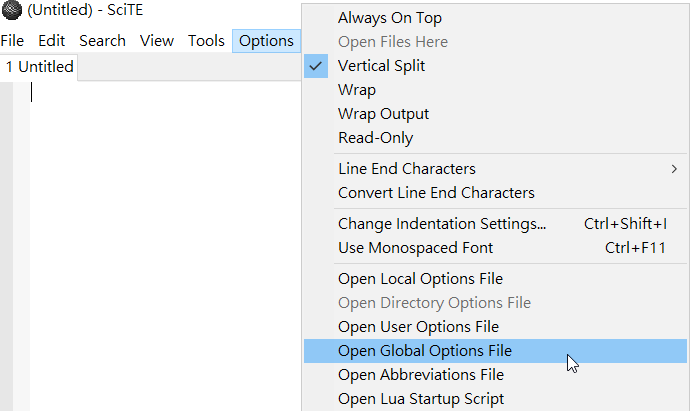Select Change Indentation Settings...

(x=495, y=224)
